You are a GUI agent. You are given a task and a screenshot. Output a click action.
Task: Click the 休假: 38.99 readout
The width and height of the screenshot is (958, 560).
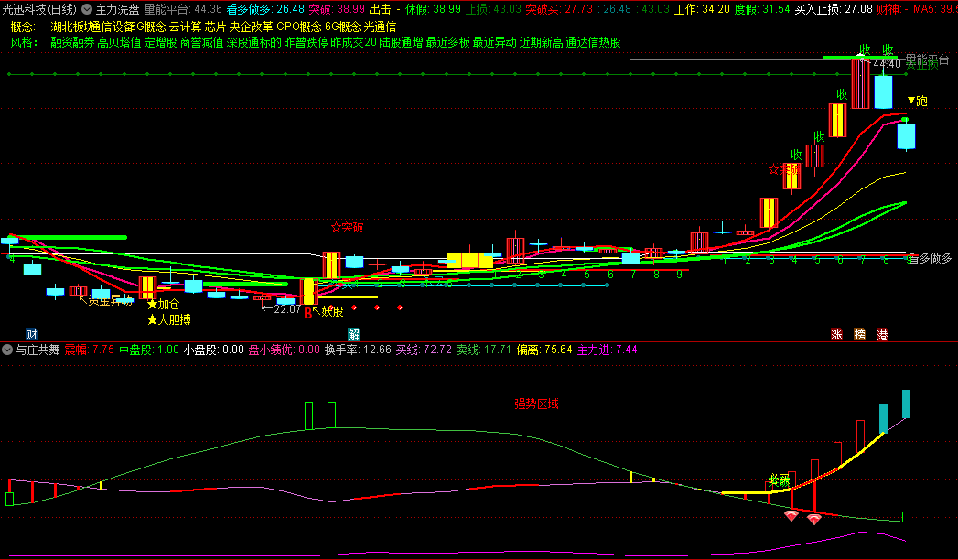(x=433, y=9)
